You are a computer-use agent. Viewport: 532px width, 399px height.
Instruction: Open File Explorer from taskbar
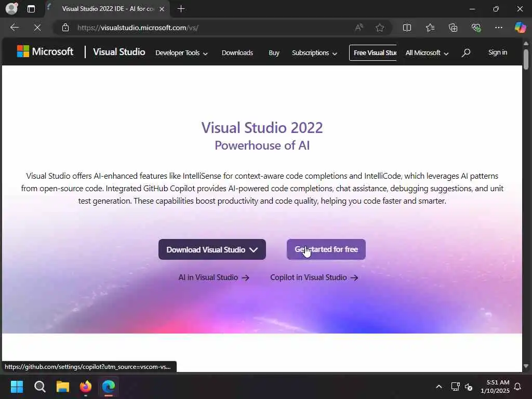tap(63, 387)
